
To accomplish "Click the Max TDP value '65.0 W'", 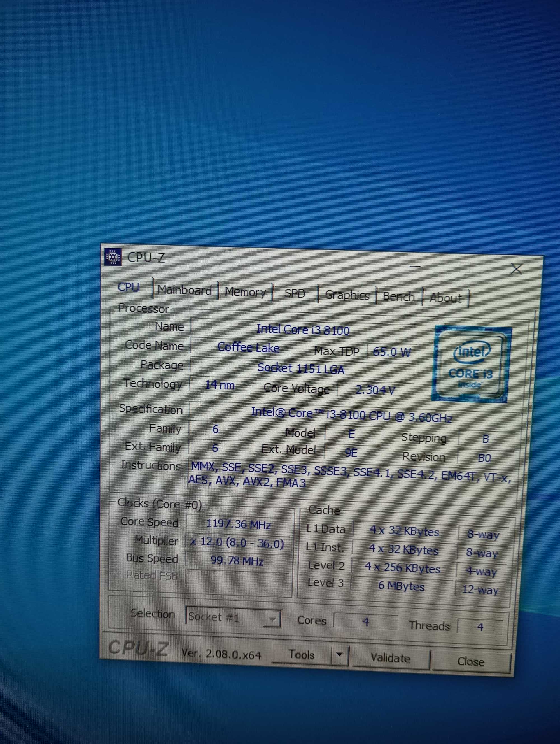I will [392, 352].
